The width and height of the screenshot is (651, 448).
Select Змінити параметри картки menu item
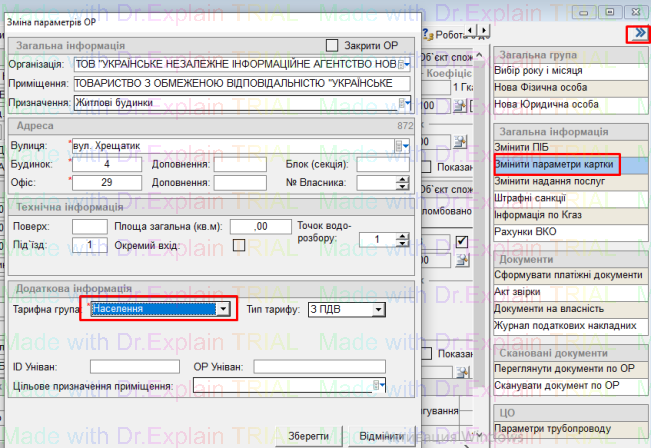(556, 165)
